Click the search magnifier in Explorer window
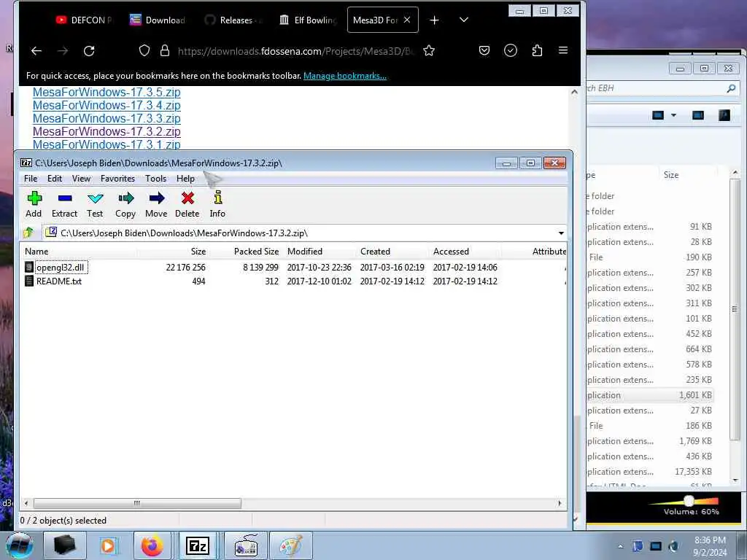Screen dimensions: 747x560 point(731,88)
